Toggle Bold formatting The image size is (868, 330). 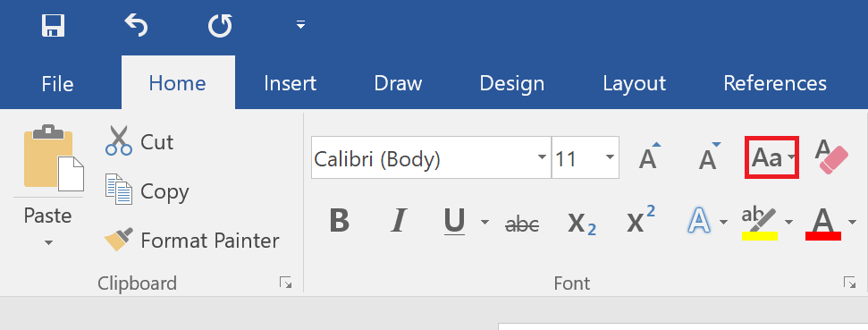[x=339, y=222]
